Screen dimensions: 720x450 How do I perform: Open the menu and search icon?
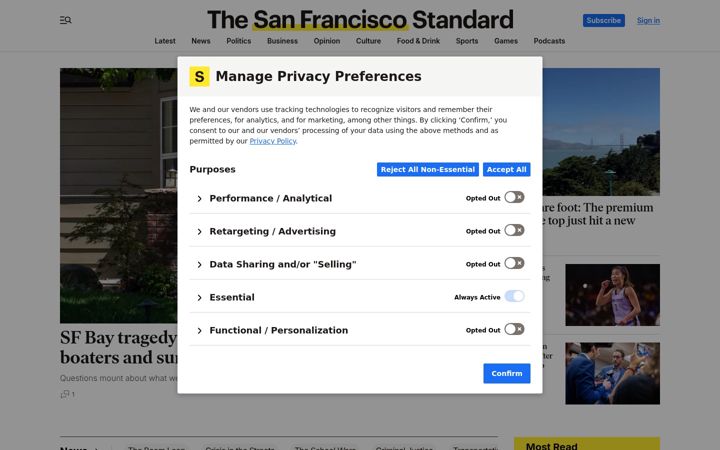tap(66, 20)
